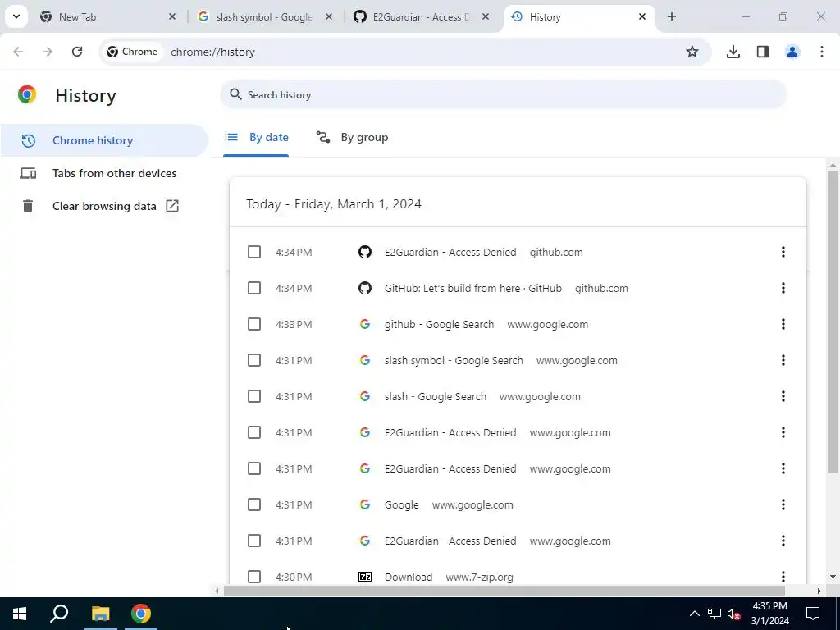
Task: Reload the history page
Action: coord(77,52)
